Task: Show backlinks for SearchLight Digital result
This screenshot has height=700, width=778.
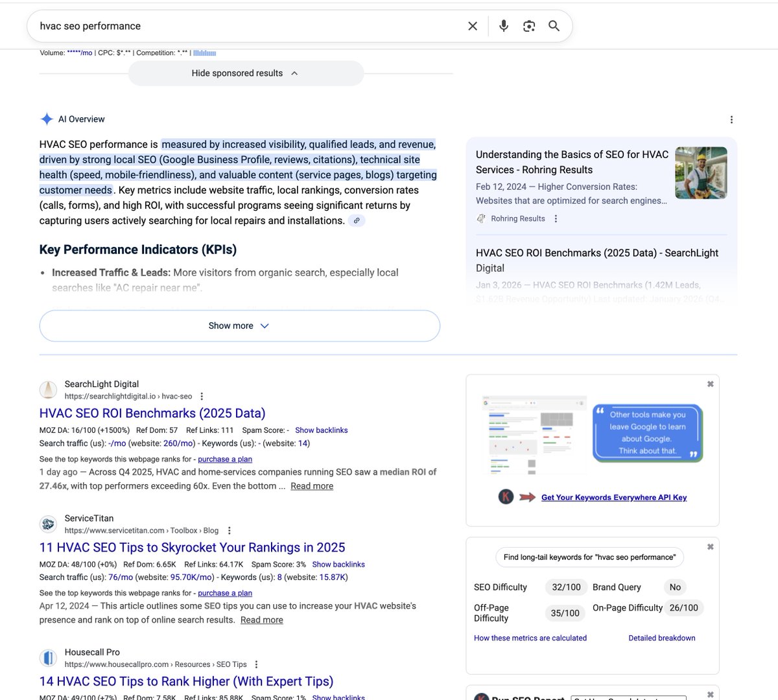Action: pos(321,430)
